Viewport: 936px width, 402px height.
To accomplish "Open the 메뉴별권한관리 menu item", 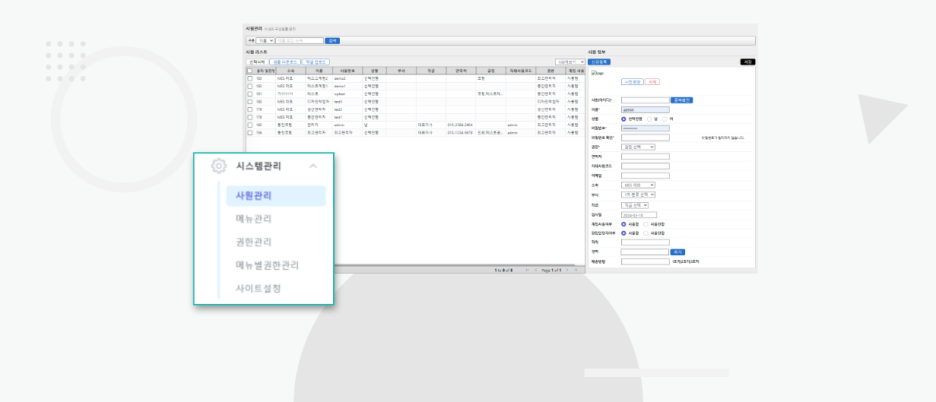I will pyautogui.click(x=267, y=265).
